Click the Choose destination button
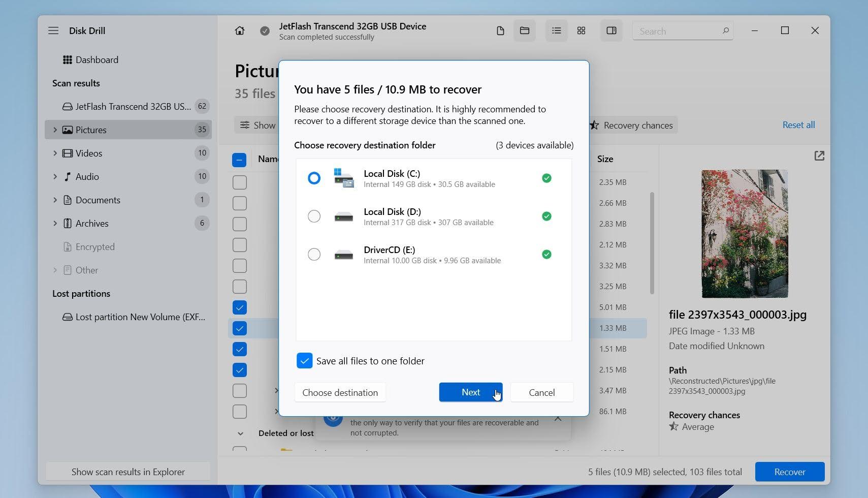868x498 pixels. pyautogui.click(x=340, y=392)
